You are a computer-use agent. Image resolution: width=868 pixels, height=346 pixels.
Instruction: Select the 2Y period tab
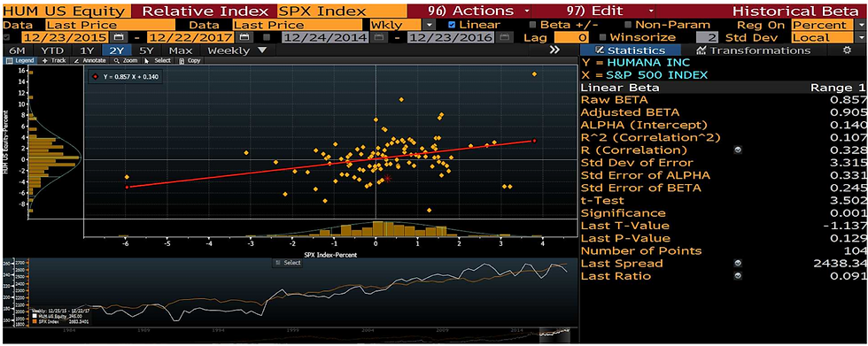[117, 50]
